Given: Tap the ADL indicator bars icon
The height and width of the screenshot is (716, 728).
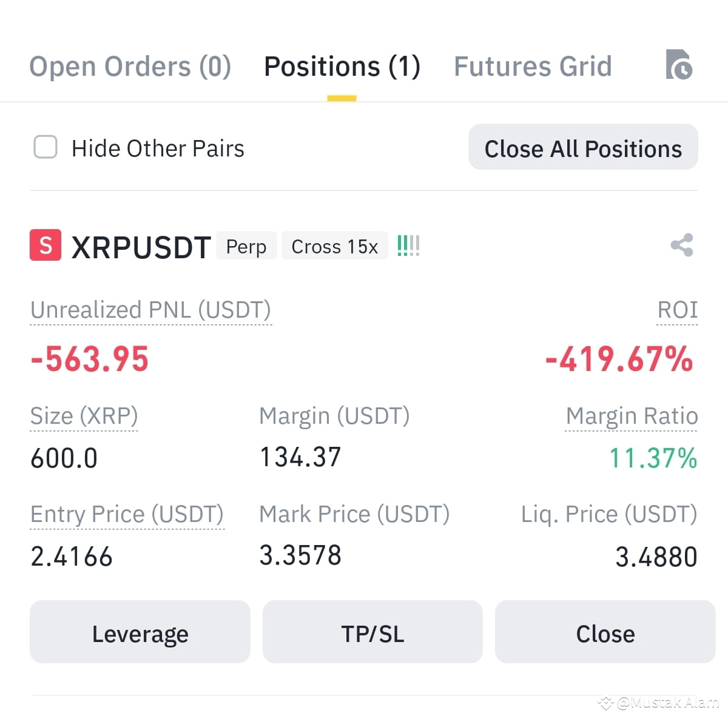Looking at the screenshot, I should coord(408,246).
